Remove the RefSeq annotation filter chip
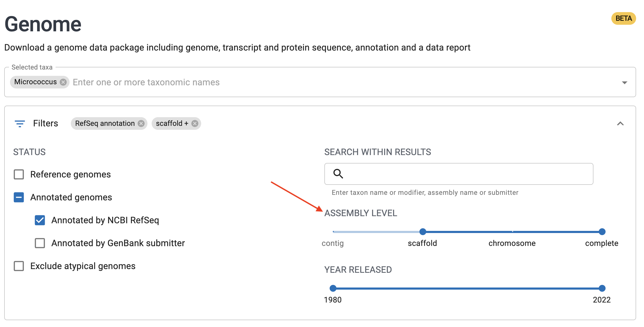Screen dimensions: 644x327 coord(141,123)
